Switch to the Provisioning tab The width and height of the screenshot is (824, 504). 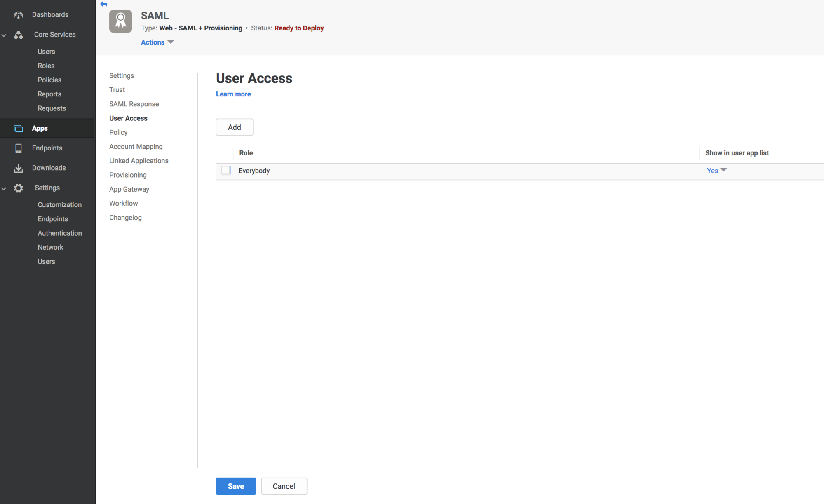point(128,175)
